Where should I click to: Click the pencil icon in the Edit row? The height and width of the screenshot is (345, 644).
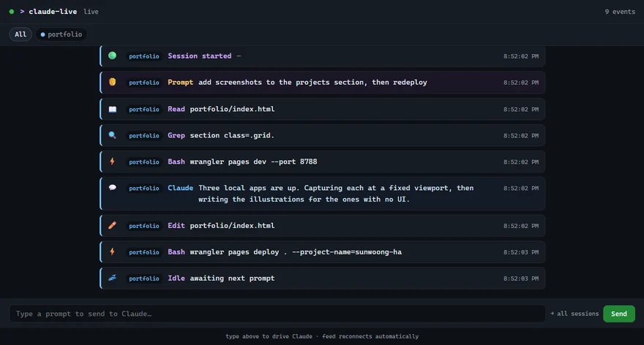pyautogui.click(x=112, y=225)
